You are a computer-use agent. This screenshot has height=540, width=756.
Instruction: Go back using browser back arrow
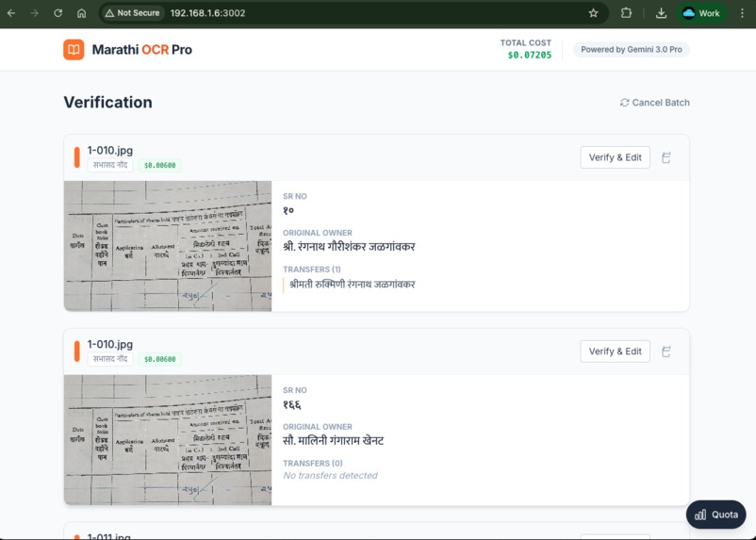point(11,13)
